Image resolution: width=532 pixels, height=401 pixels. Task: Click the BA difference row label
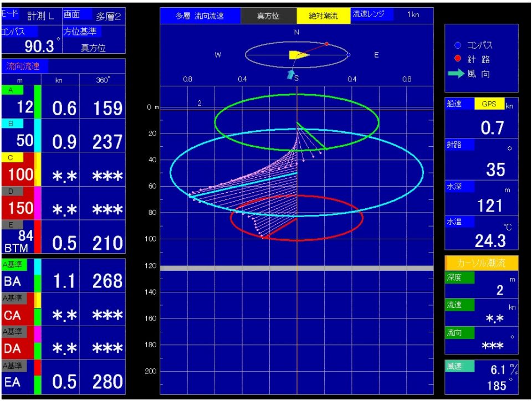point(13,281)
